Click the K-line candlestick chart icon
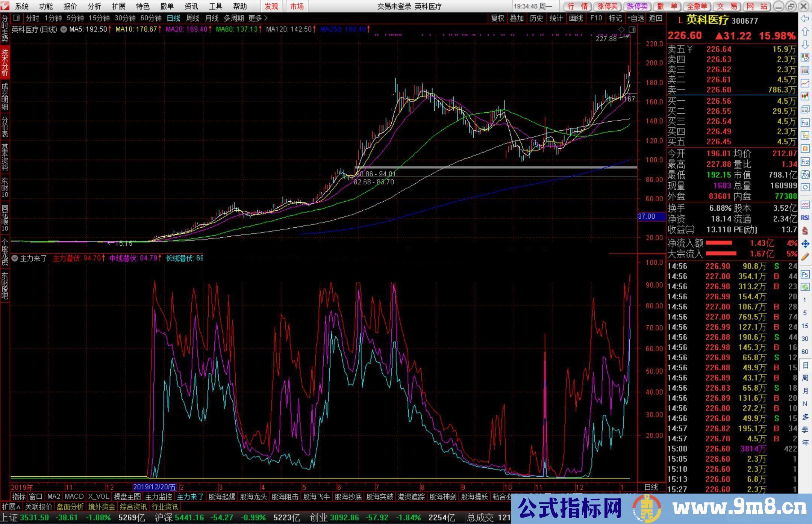Image resolution: width=812 pixels, height=524 pixels. click(x=805, y=96)
